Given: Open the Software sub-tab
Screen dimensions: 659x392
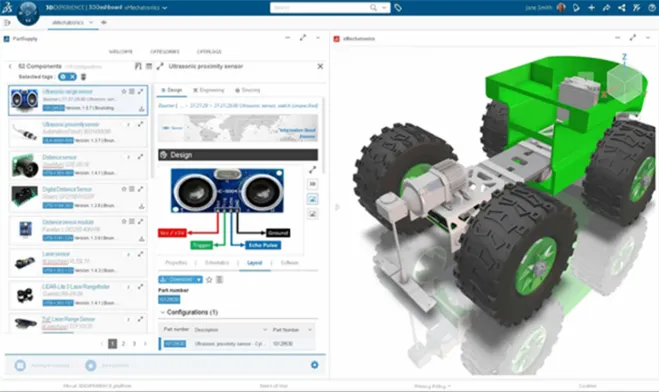Looking at the screenshot, I should click(289, 263).
